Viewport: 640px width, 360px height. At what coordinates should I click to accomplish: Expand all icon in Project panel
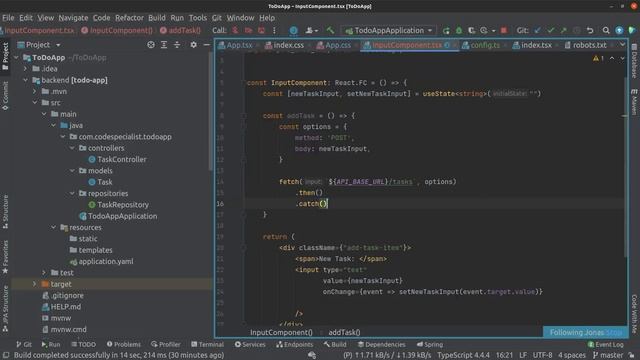pyautogui.click(x=164, y=44)
